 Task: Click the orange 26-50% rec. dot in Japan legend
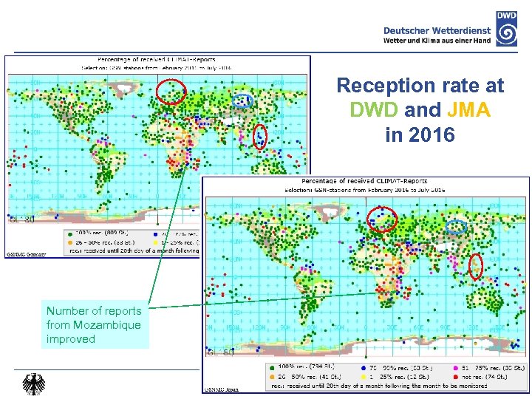271,377
